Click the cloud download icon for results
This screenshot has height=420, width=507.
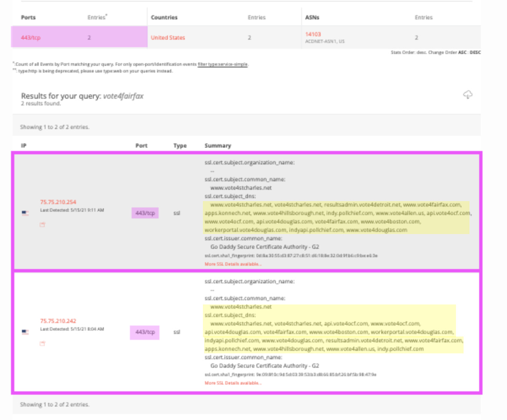[x=467, y=94]
